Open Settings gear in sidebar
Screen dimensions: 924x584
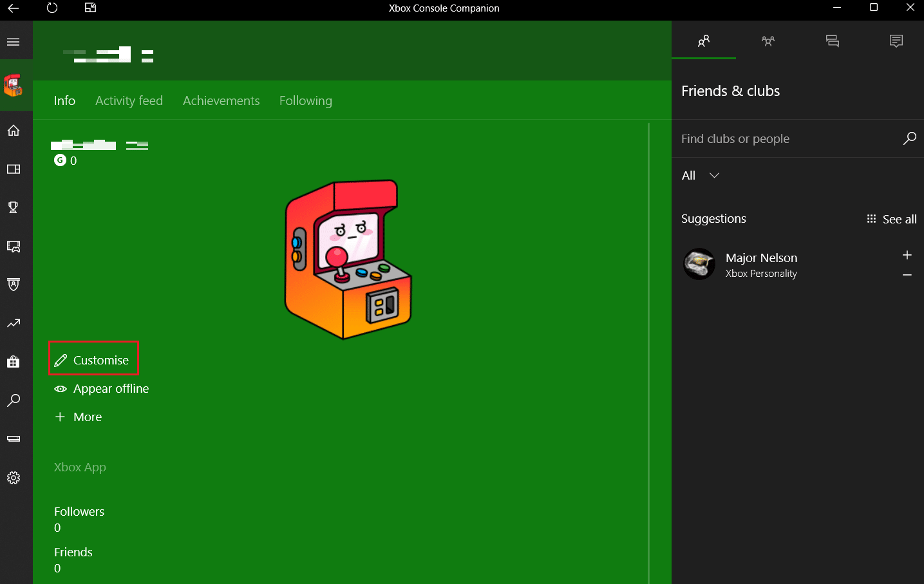click(14, 478)
